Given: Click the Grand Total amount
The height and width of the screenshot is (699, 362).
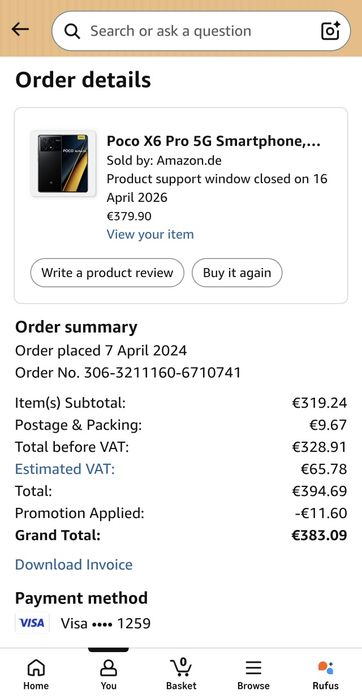Looking at the screenshot, I should pos(319,535).
